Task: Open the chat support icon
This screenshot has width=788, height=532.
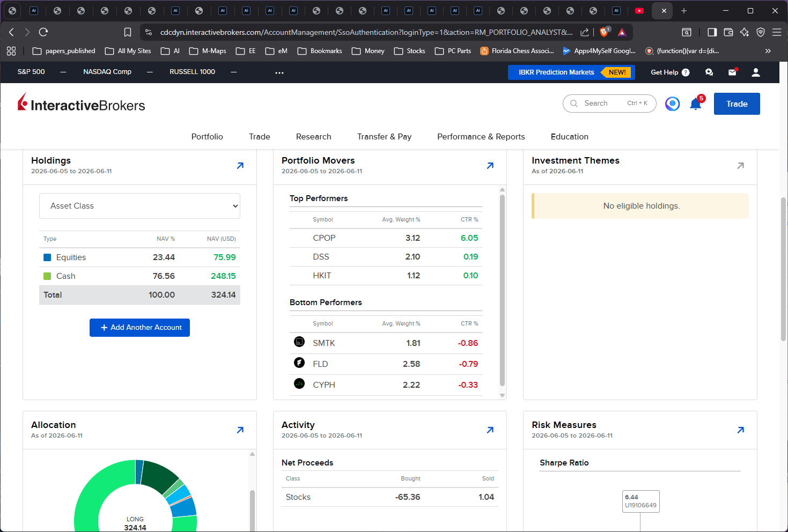Action: tap(709, 72)
